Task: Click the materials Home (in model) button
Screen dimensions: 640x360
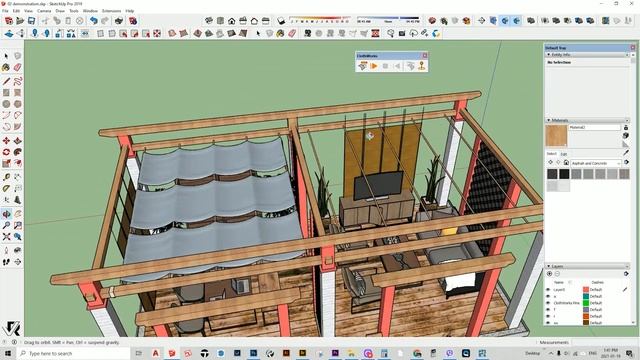Action: (566, 163)
